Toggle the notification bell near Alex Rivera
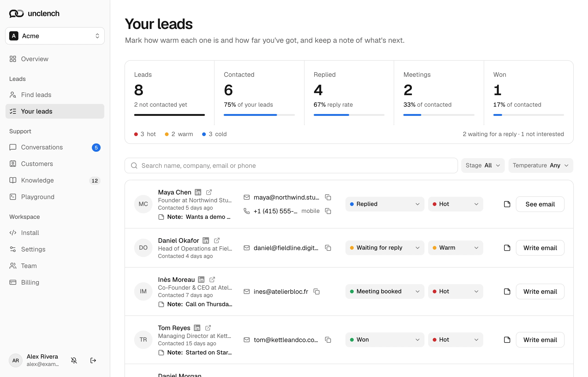Screen dimensions: 588x377 [x=74, y=360]
